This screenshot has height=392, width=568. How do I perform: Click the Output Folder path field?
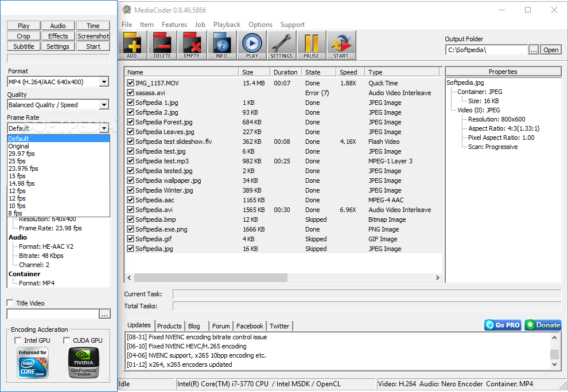(x=487, y=50)
